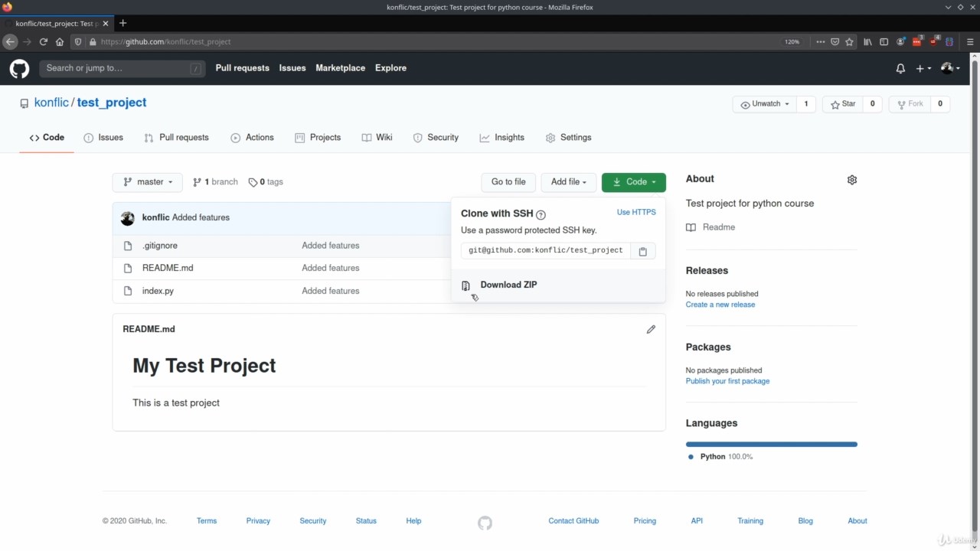Open the konflic owner link

point(51,103)
